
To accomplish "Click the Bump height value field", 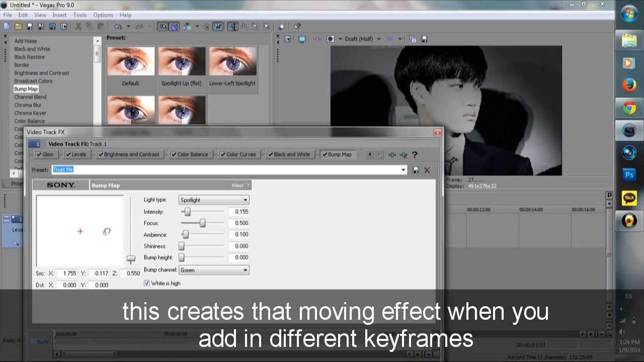I will [x=239, y=257].
